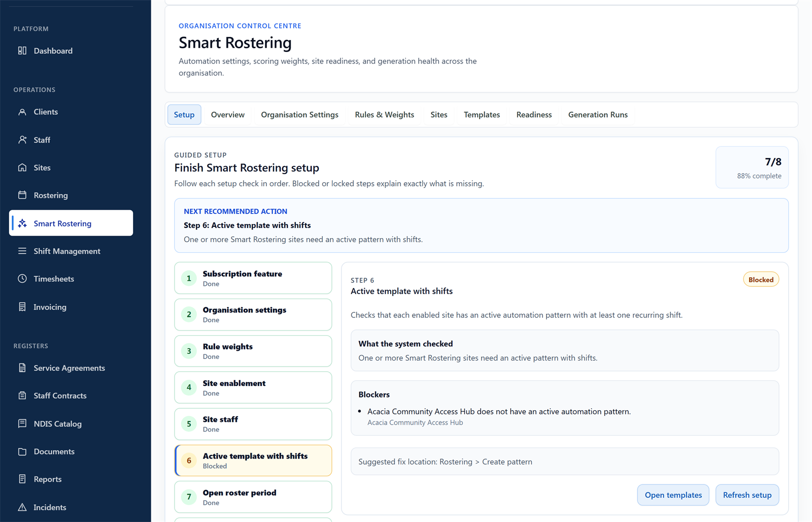Click the suggested fix location text
This screenshot has height=522, width=812.
click(445, 462)
